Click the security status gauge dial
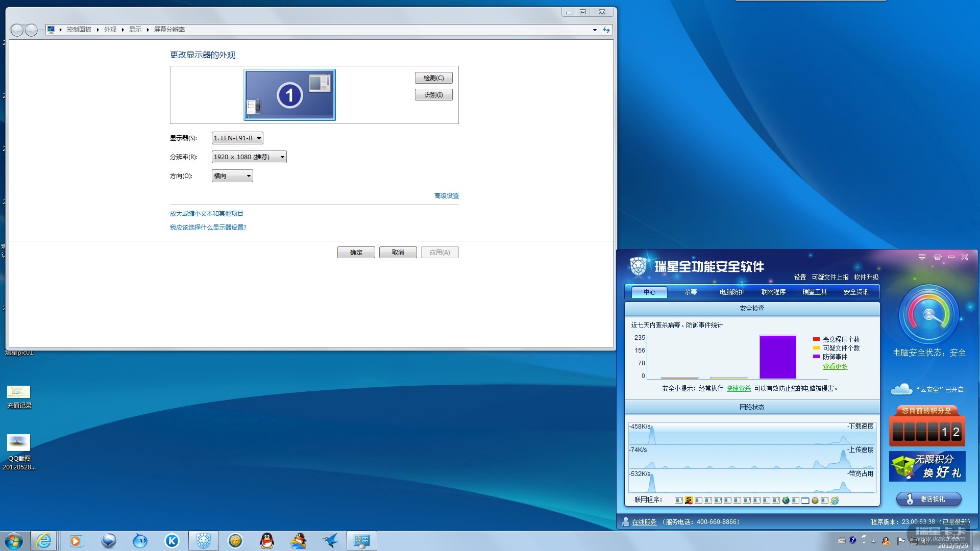Viewport: 980px width, 551px height. click(928, 314)
